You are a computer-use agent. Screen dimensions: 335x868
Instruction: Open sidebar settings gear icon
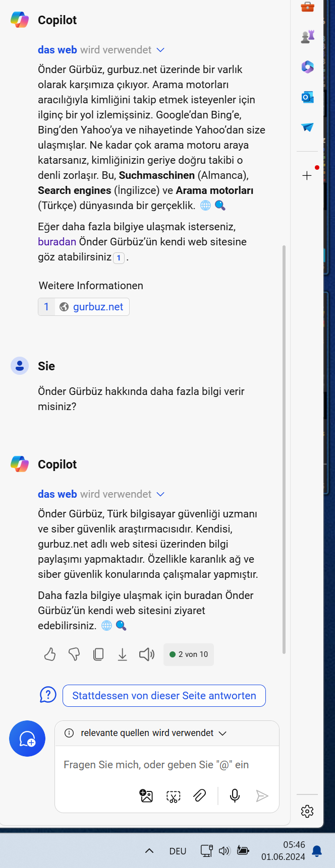[307, 811]
